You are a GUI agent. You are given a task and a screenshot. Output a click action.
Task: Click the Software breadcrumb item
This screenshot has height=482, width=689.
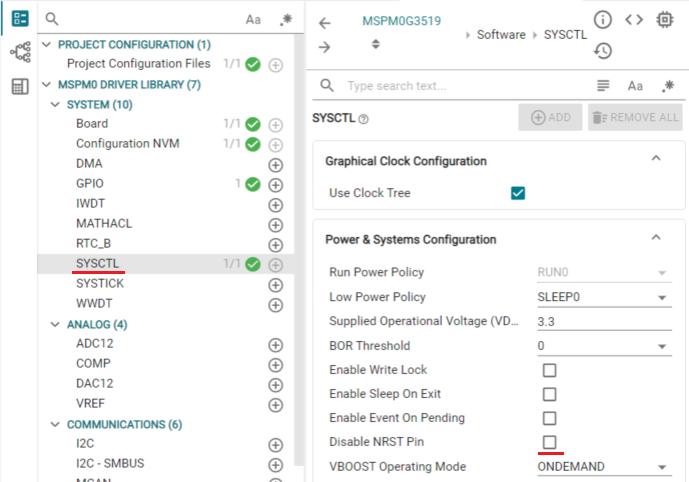501,35
